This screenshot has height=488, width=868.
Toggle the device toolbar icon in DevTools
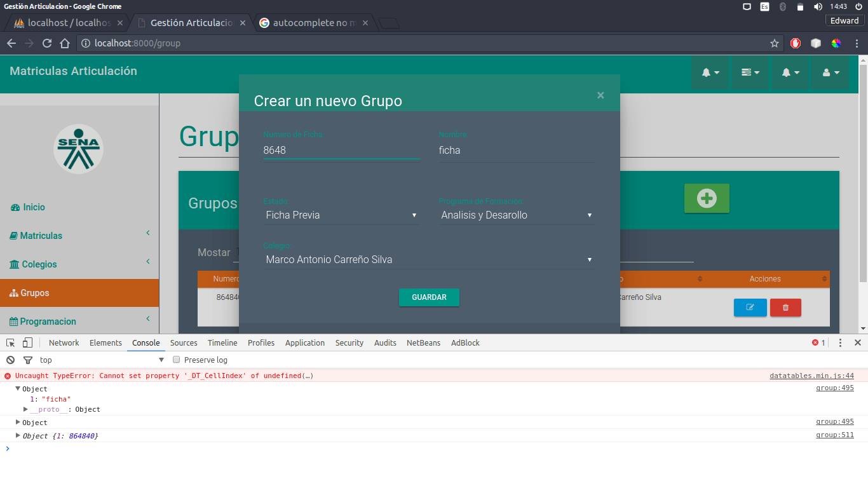26,342
